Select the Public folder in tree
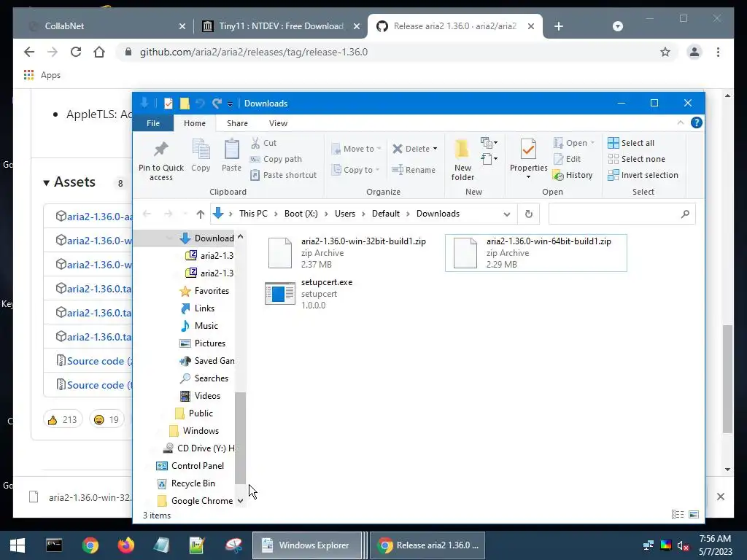 (x=194, y=413)
